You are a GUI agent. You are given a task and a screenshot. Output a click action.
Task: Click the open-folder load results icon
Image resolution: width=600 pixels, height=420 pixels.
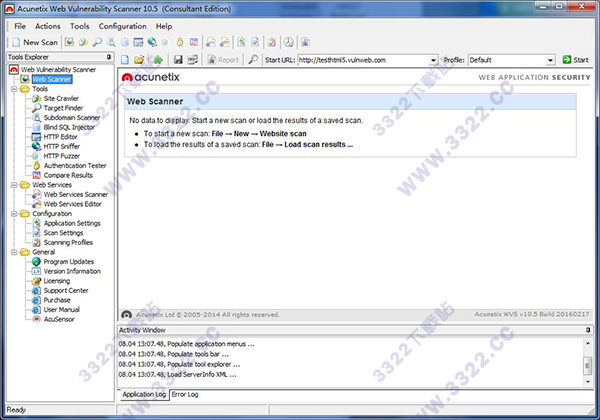pyautogui.click(x=139, y=60)
